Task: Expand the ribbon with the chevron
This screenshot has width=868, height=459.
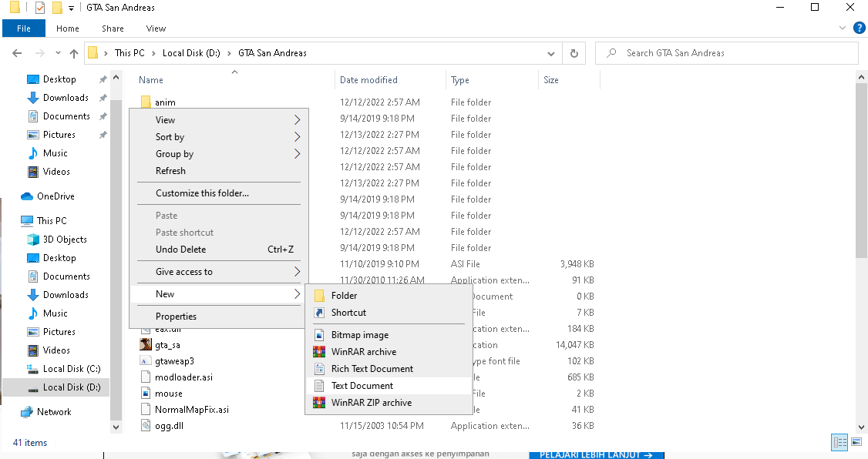Action: click(843, 28)
